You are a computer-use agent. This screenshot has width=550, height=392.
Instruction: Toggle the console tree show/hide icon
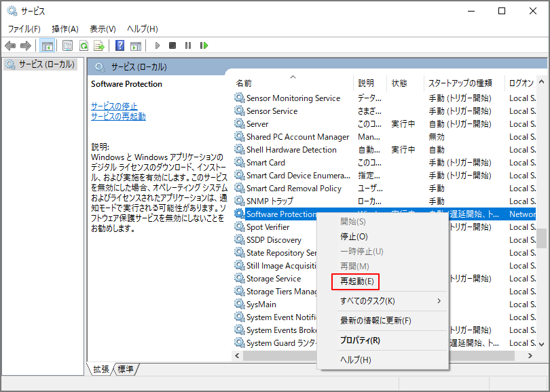(47, 45)
